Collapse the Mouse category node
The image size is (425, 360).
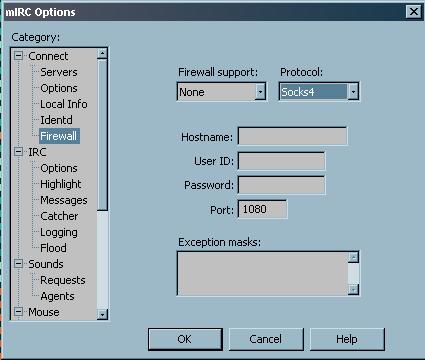click(18, 312)
